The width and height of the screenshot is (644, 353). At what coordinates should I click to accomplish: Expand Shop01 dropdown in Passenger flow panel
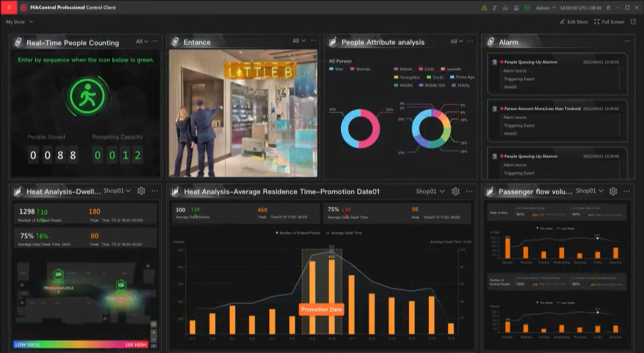590,190
